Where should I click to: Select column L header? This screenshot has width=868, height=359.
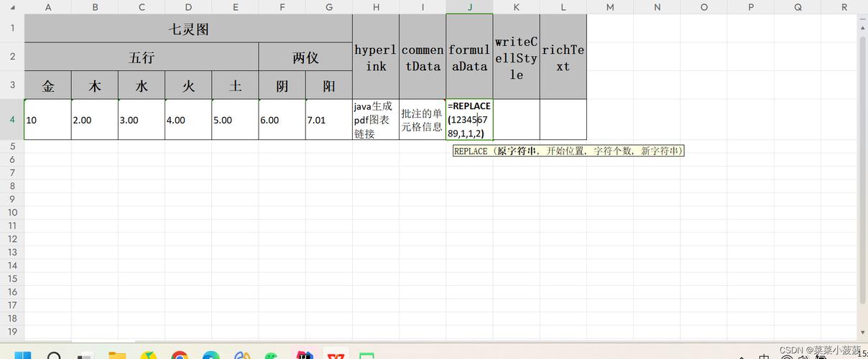pyautogui.click(x=563, y=7)
